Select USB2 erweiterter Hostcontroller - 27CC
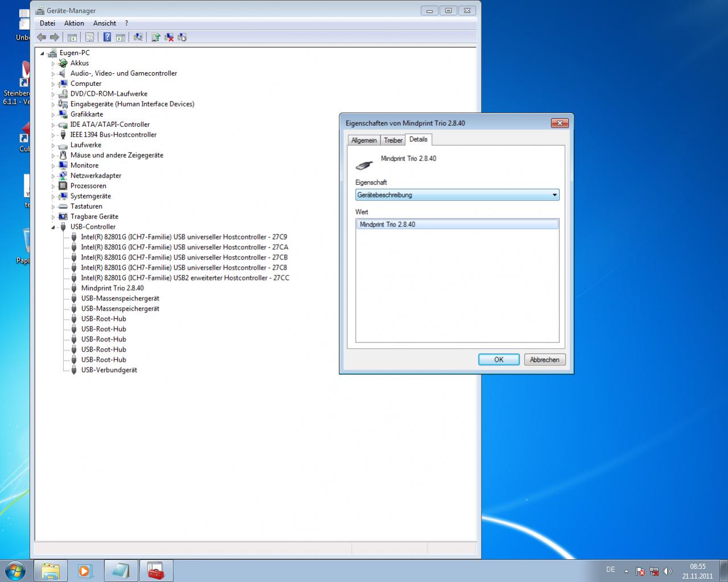Screen dimensions: 728x582 [x=185, y=278]
